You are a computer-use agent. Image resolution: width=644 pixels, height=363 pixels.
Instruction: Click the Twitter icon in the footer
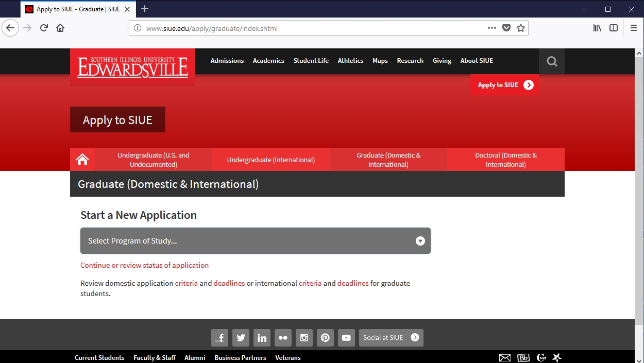click(241, 338)
